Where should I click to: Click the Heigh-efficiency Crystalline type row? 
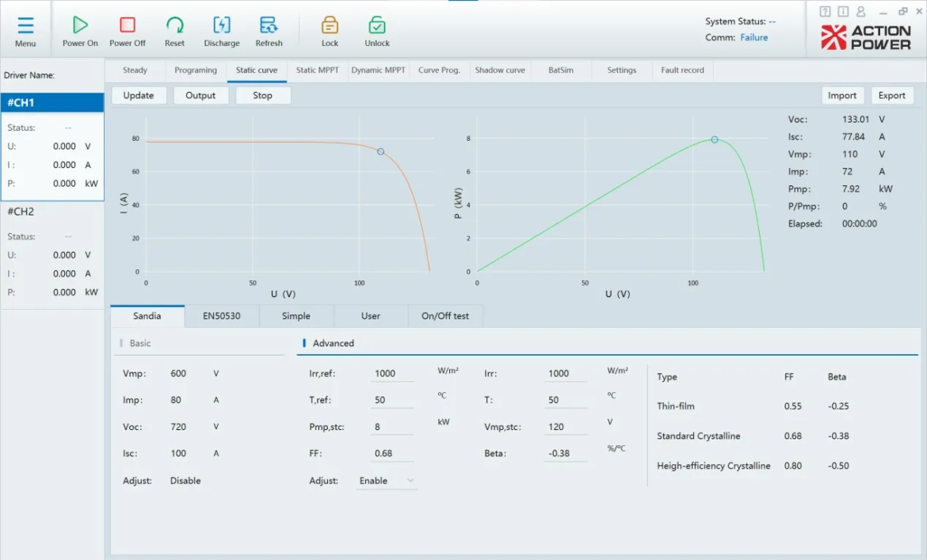(753, 466)
